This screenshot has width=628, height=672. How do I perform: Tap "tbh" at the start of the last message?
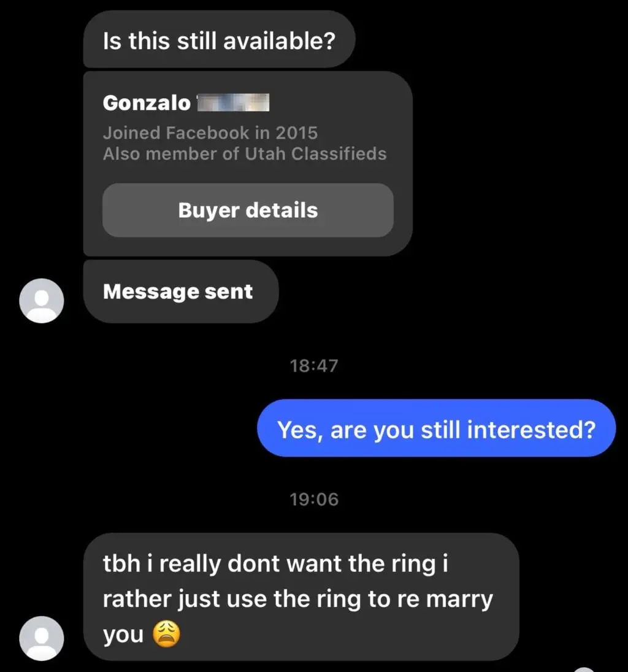coord(122,565)
